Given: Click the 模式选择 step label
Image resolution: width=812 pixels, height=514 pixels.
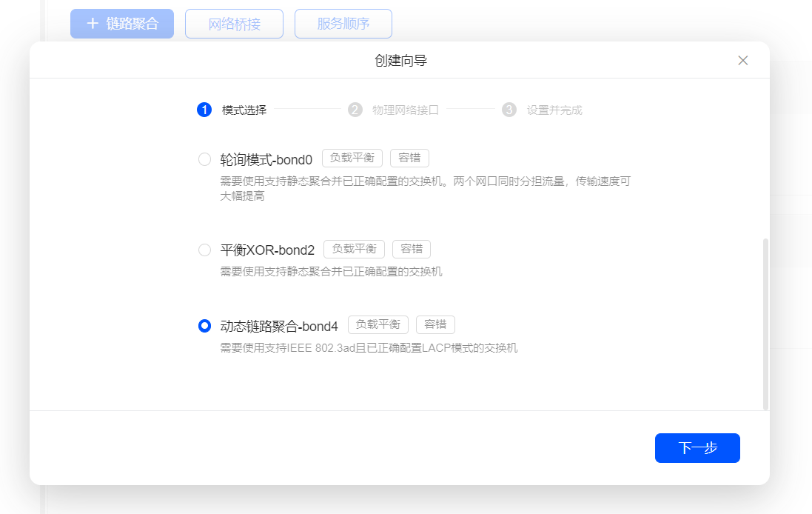Looking at the screenshot, I should tap(244, 110).
